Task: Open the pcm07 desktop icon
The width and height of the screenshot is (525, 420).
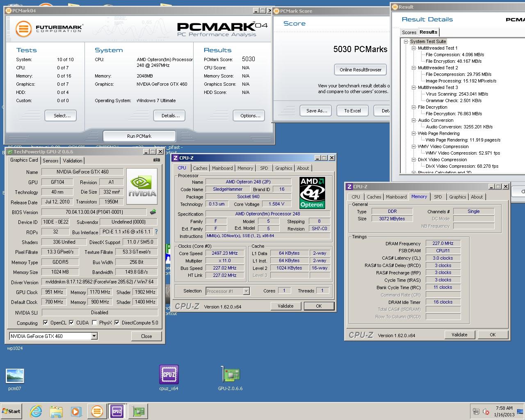Action: coord(15,379)
